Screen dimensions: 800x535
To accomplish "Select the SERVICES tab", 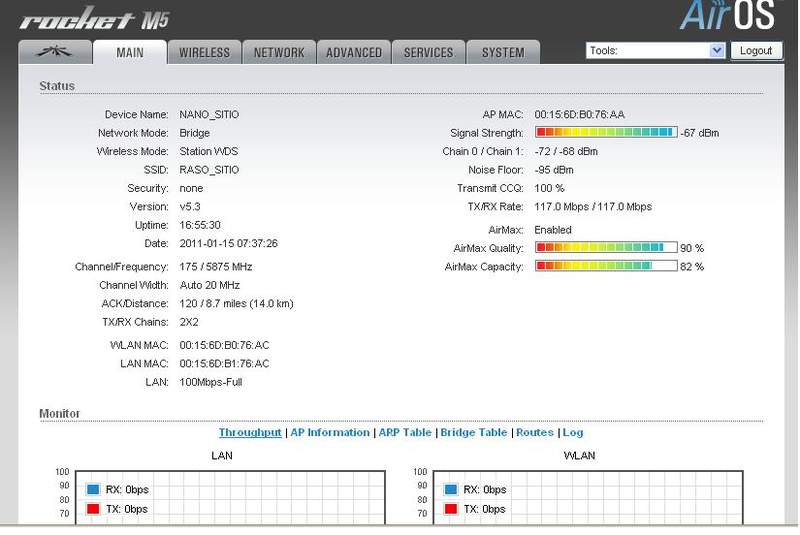I will point(428,53).
